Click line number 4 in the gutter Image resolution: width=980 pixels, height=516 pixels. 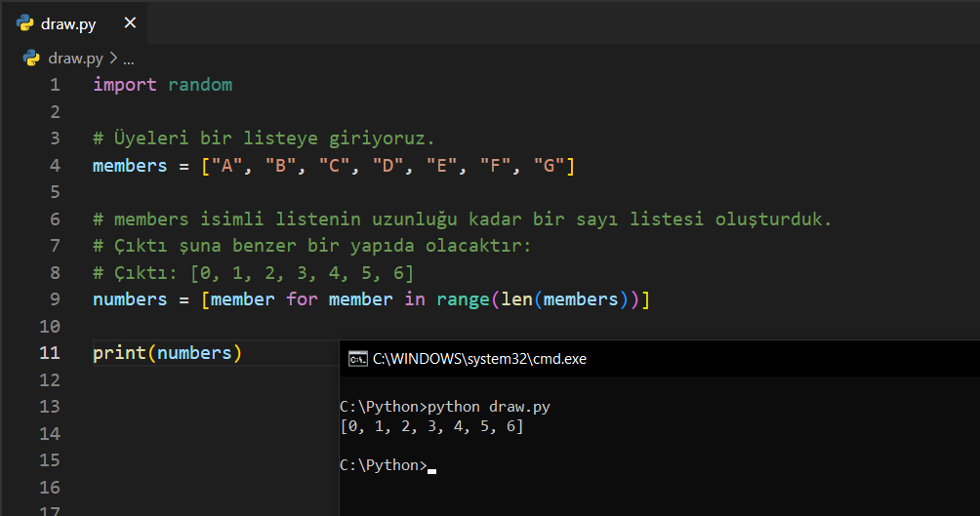tap(55, 166)
